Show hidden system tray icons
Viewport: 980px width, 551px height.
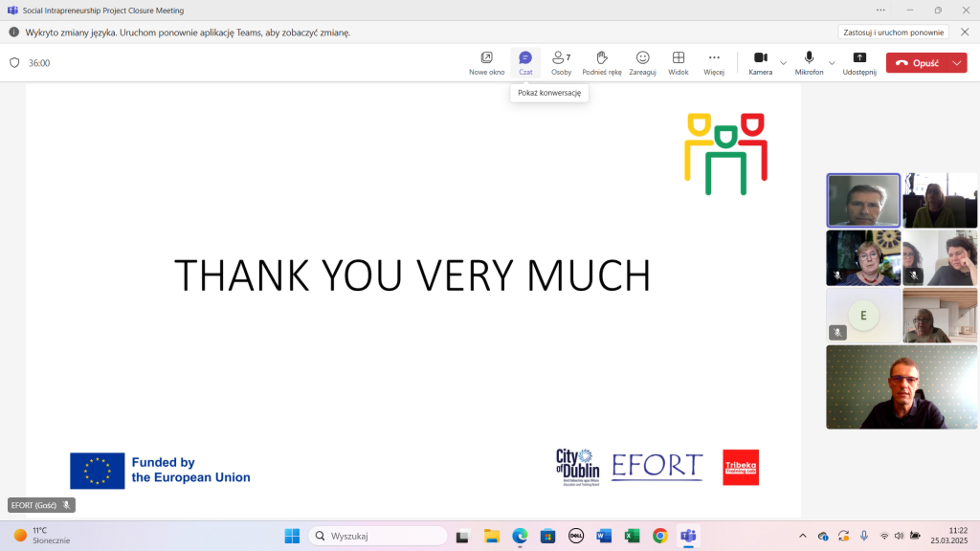pos(802,536)
